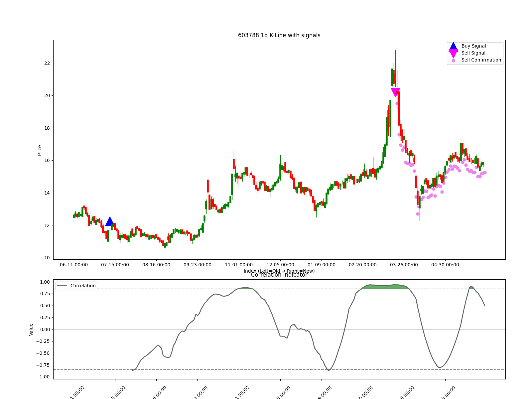Viewport: 532px width, 399px height.
Task: Click the correlation tick '0.75'
Action: coord(45,294)
